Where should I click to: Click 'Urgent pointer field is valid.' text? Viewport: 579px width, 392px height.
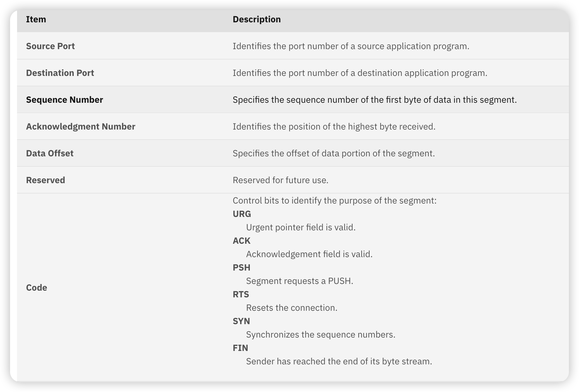[x=301, y=227]
